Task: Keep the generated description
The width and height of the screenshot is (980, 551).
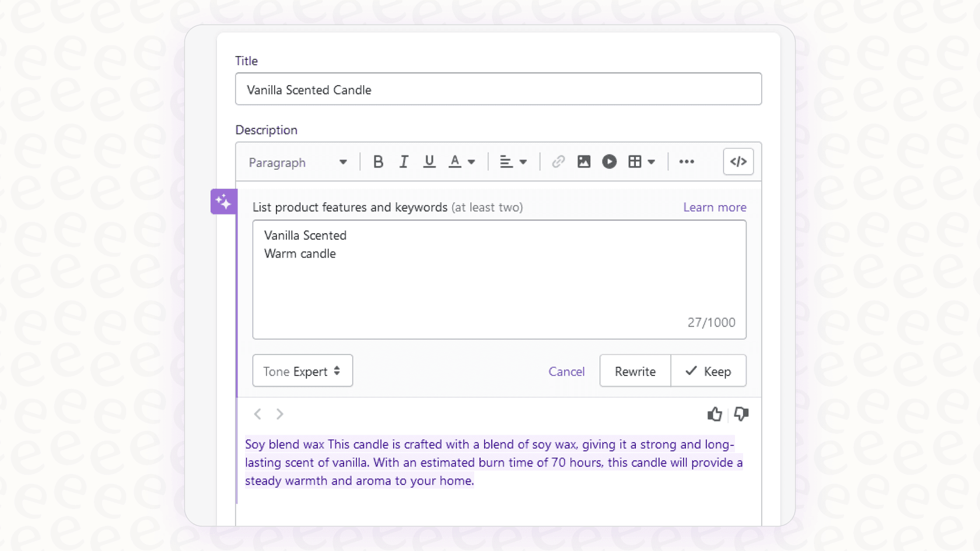Action: point(708,371)
